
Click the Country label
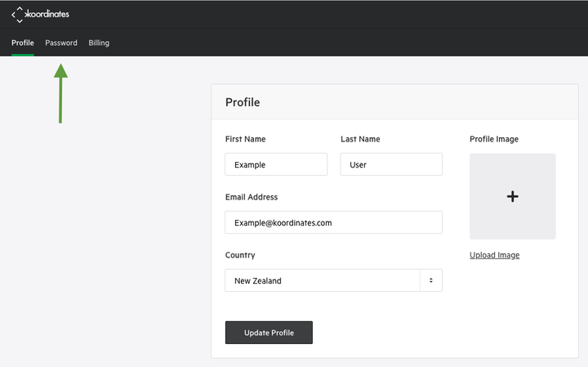click(x=240, y=255)
